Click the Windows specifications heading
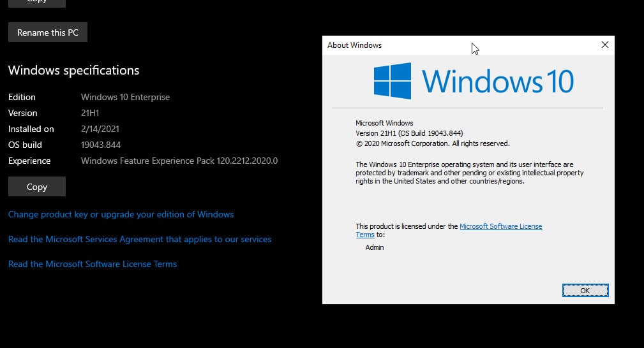644x348 pixels. (74, 70)
